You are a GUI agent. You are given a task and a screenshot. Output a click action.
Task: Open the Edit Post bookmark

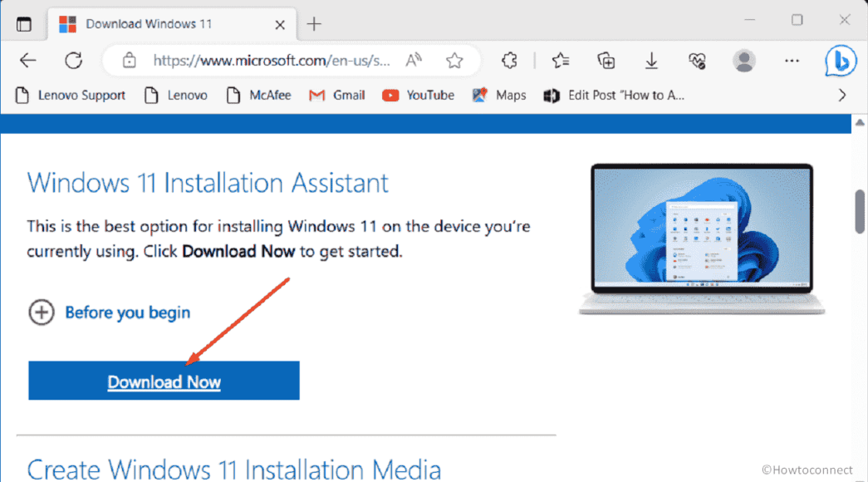pyautogui.click(x=614, y=96)
